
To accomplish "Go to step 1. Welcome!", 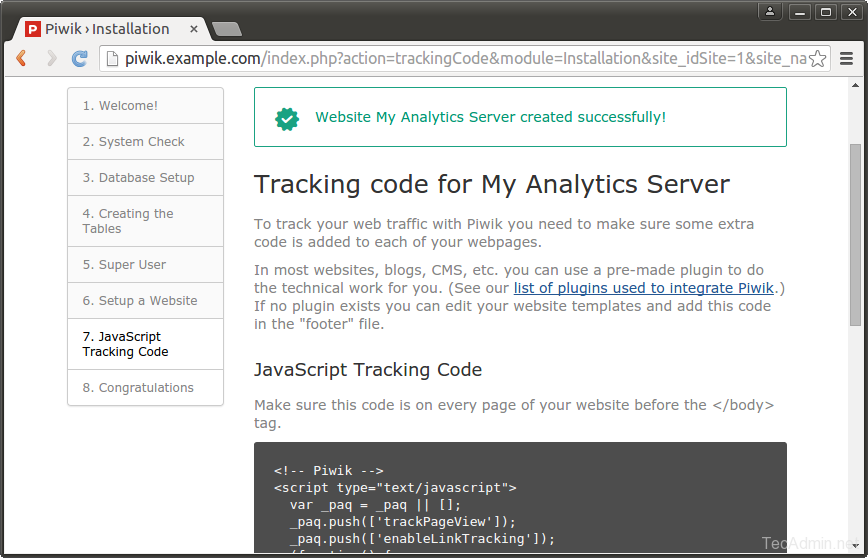I will click(120, 106).
